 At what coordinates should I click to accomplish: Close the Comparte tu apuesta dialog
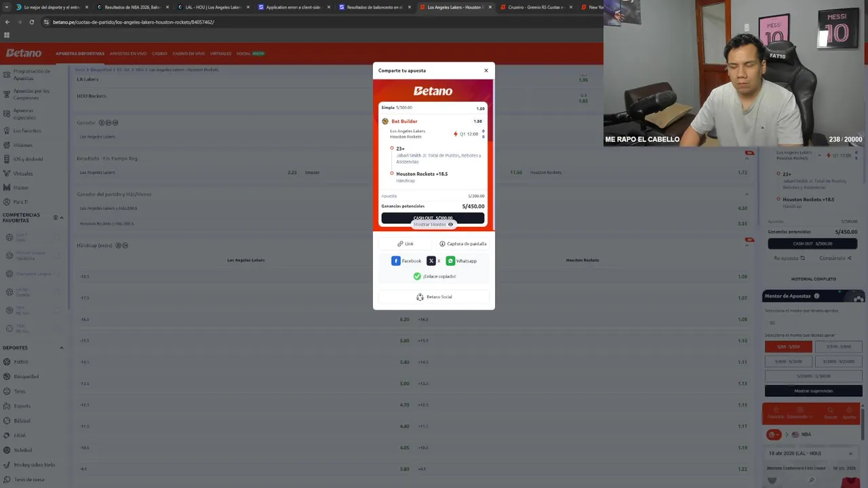[486, 70]
